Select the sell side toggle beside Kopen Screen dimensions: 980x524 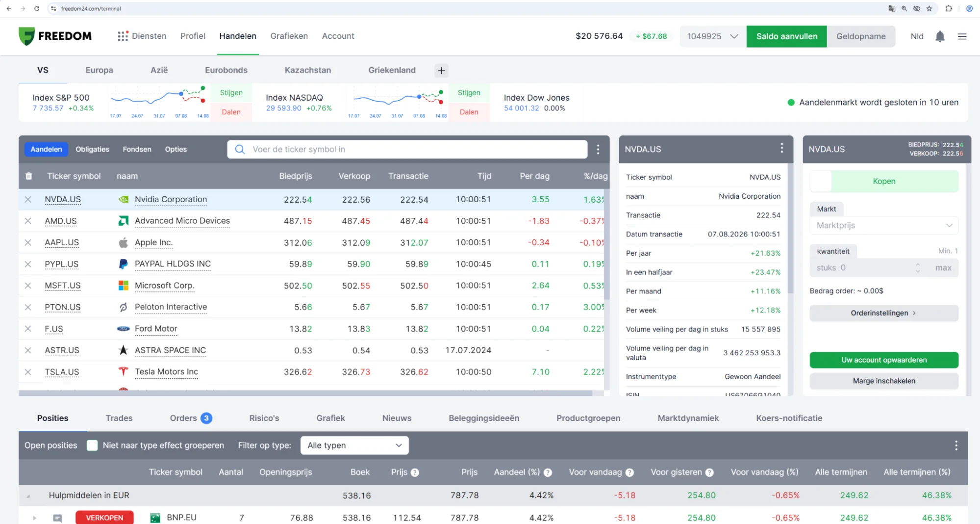[x=821, y=181]
